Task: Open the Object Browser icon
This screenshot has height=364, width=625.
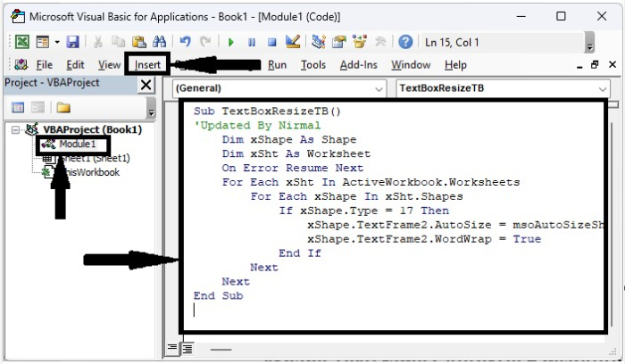Action: click(x=360, y=41)
